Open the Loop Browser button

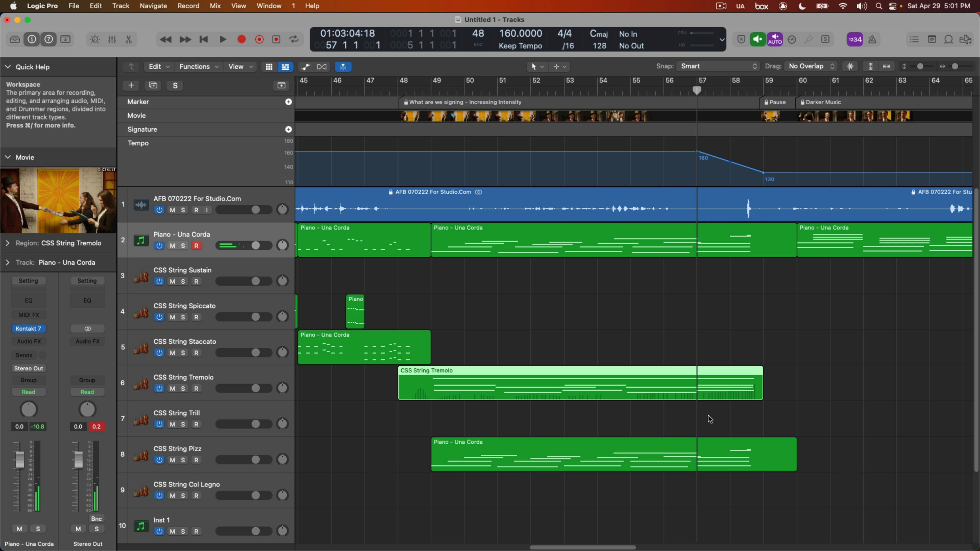948,39
